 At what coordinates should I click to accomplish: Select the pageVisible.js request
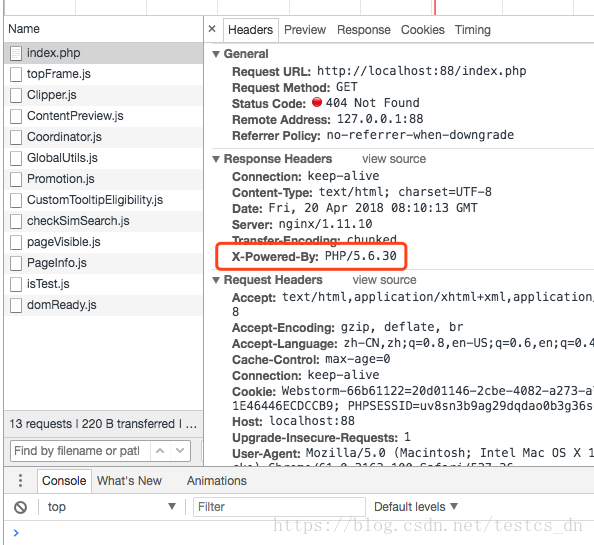coord(104,242)
